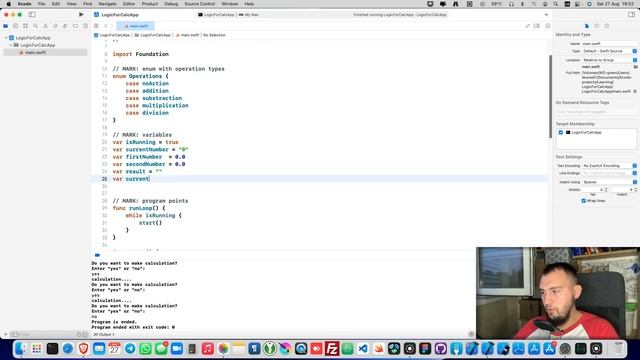
Task: Open Text Encoding dropdown
Action: coord(609,166)
